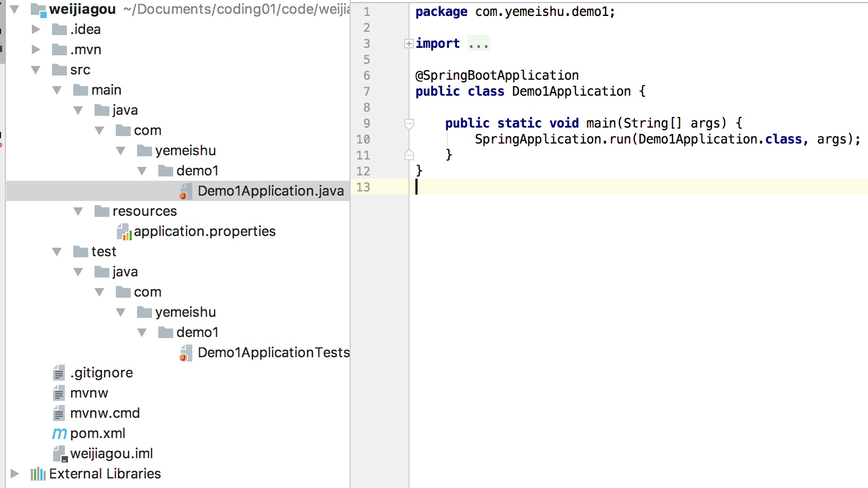Select .gitignore in project tree
Viewport: 868px width, 488px height.
point(101,373)
